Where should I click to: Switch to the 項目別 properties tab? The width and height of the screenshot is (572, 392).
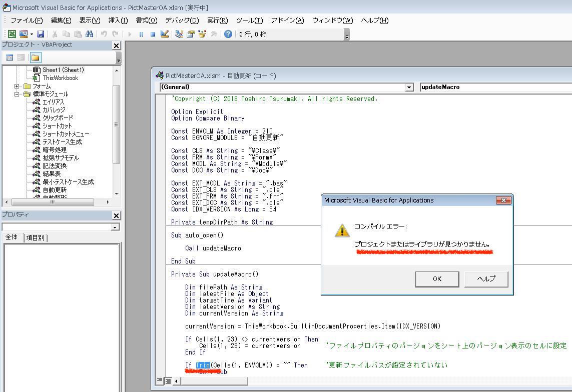pos(36,238)
